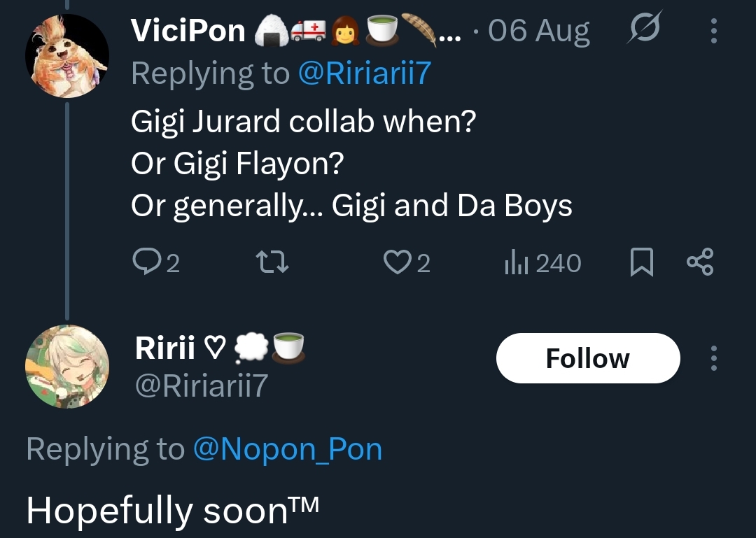
Task: Click the Grok slashed-circle icon beside date
Action: [x=645, y=27]
